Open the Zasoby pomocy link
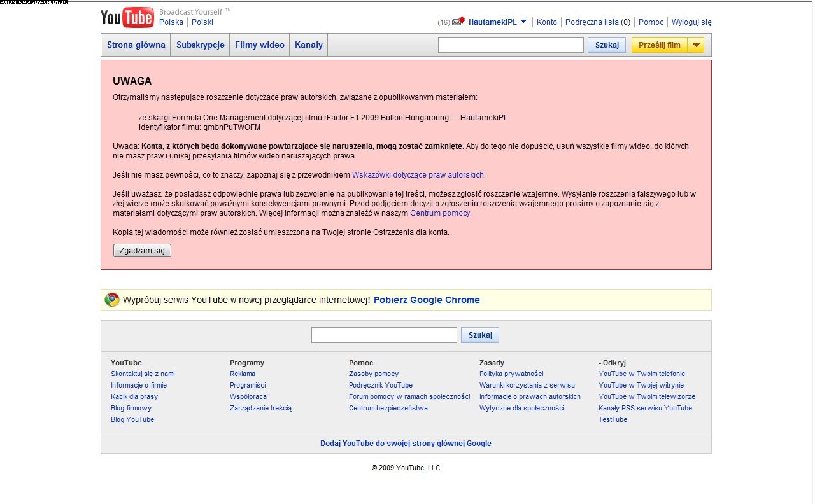The image size is (815, 504). (x=374, y=374)
